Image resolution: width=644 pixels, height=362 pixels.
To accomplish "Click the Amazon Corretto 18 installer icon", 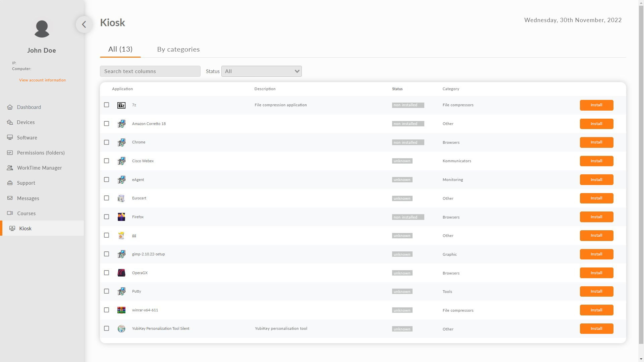I will point(121,124).
